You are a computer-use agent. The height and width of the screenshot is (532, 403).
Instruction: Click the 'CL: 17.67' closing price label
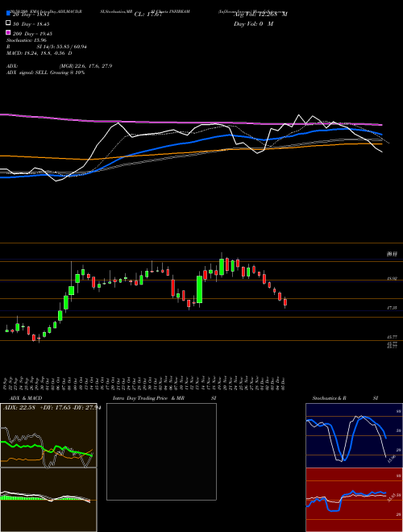coord(148,15)
